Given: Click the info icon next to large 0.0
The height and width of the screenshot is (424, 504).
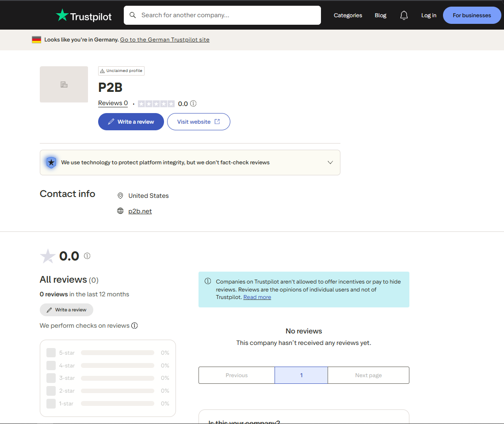Looking at the screenshot, I should pyautogui.click(x=87, y=256).
